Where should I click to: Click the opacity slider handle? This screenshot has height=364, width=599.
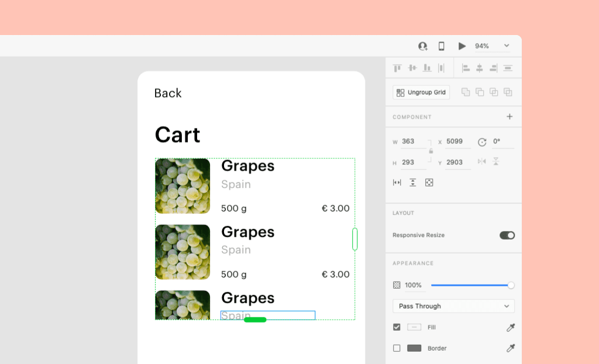(x=511, y=285)
